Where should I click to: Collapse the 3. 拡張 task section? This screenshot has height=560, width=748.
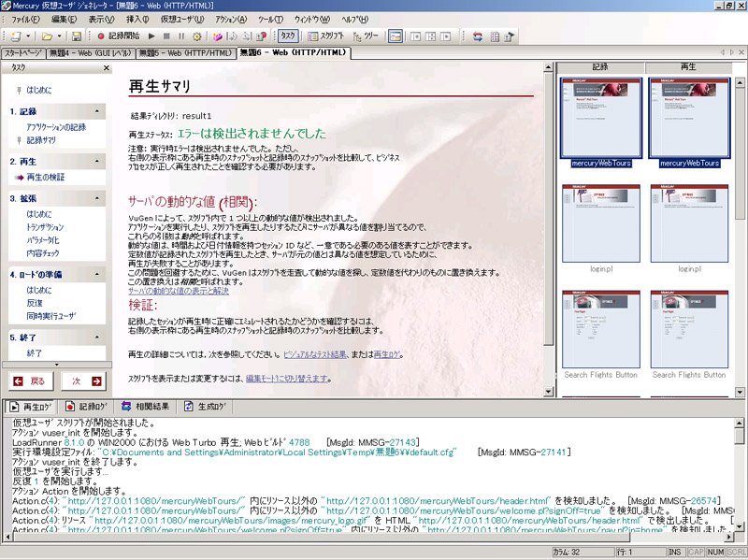(97, 198)
